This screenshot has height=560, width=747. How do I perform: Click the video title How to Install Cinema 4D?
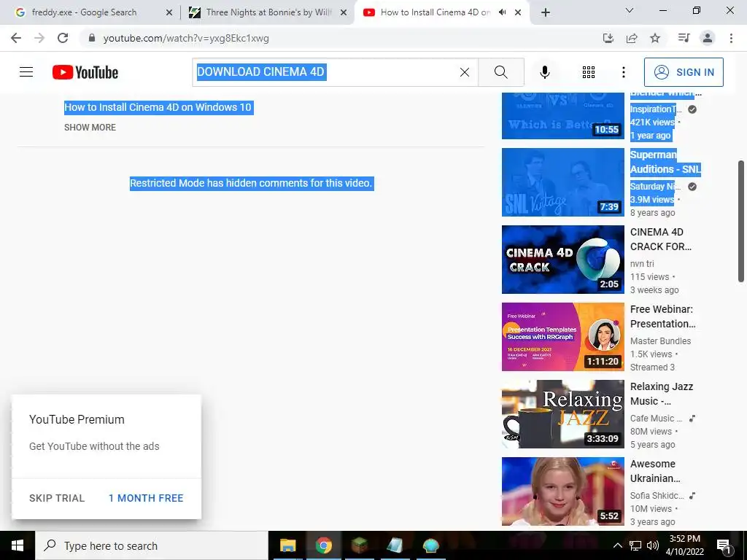158,107
